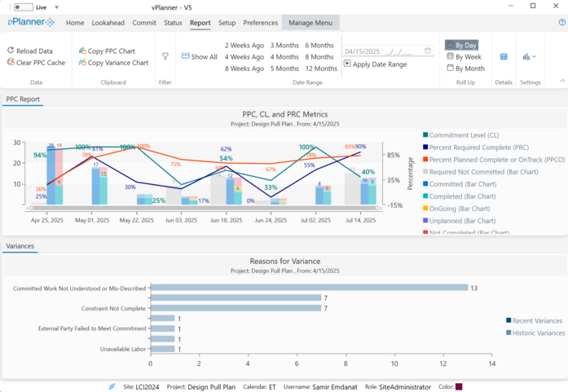Select the 2 Weeks Ago range
The width and height of the screenshot is (568, 392).
(244, 46)
